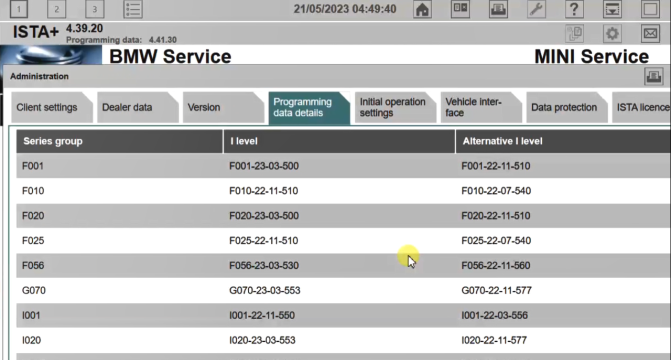671x360 pixels.
Task: Click the Series group column header
Action: 119,141
